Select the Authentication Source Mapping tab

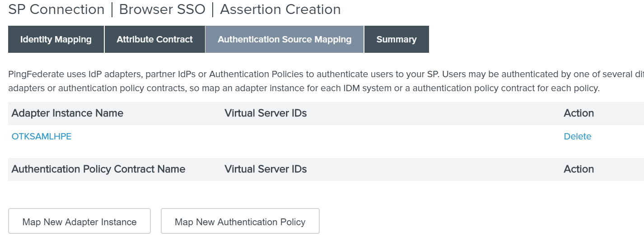click(285, 39)
